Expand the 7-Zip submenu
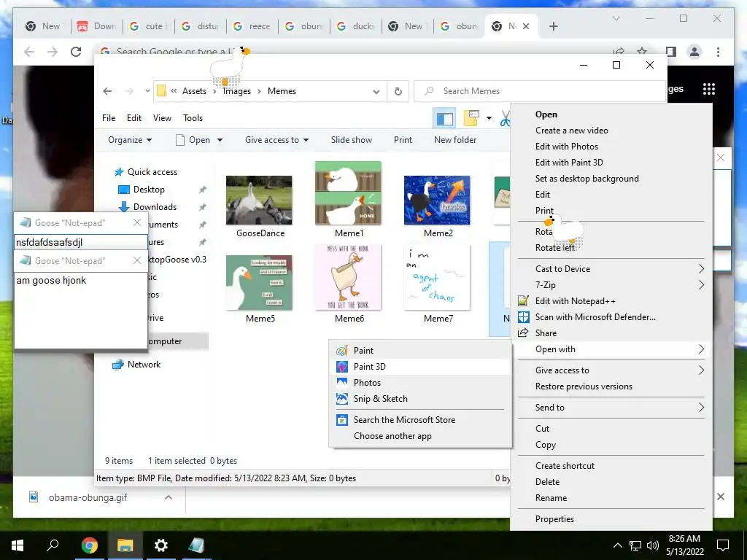Image resolution: width=747 pixels, height=560 pixels. pyautogui.click(x=611, y=285)
